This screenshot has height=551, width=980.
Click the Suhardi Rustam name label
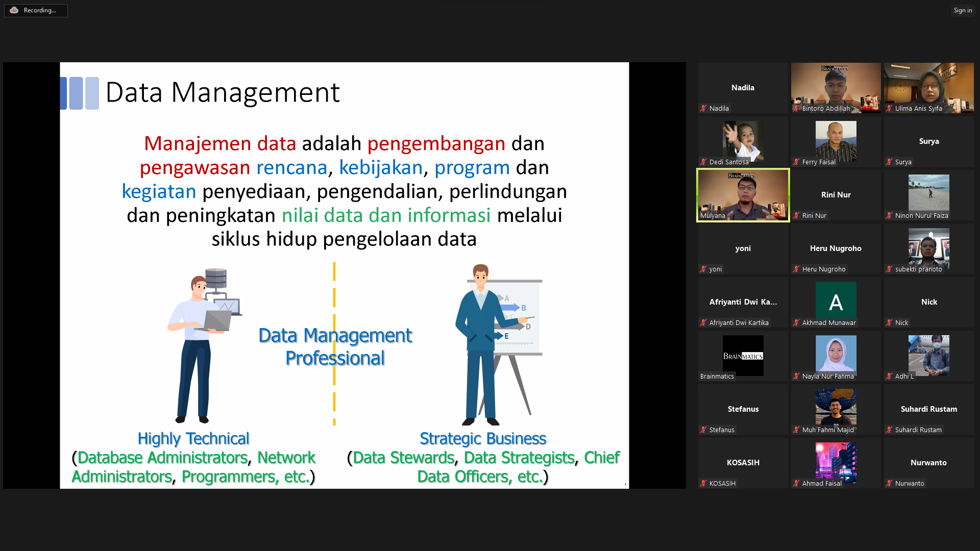(x=918, y=430)
